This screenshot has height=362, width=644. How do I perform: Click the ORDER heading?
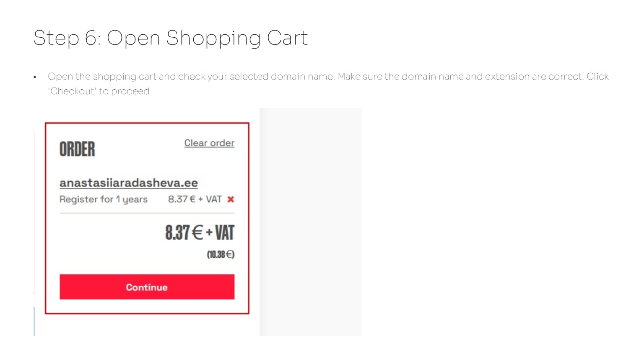point(77,149)
